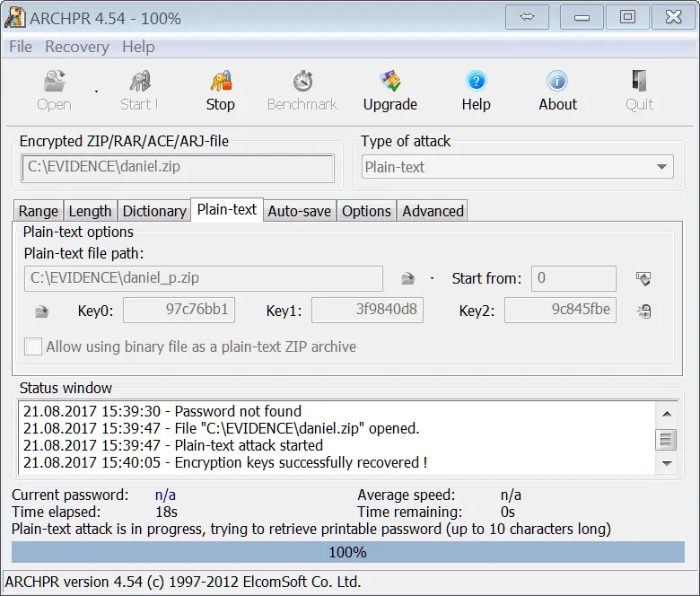
Task: Click the progress bar showing 100%
Action: coord(347,552)
